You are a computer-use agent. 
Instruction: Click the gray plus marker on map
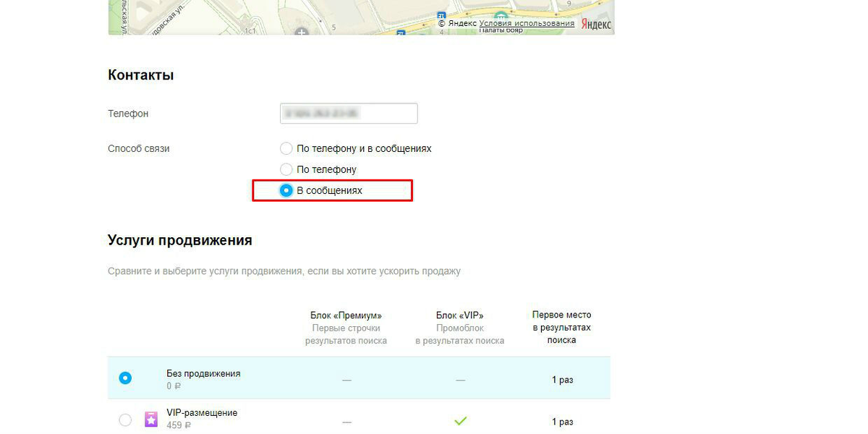302,32
